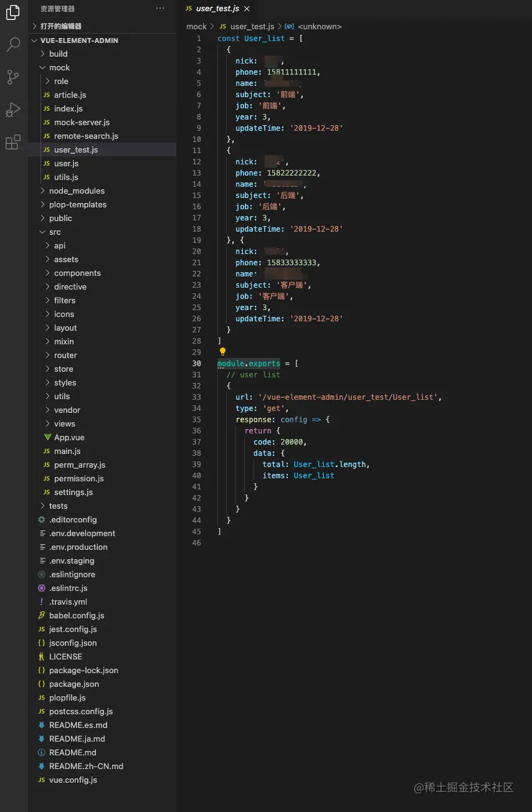The width and height of the screenshot is (532, 812).
Task: Open explorer panel's more actions ellipsis
Action: tap(160, 9)
